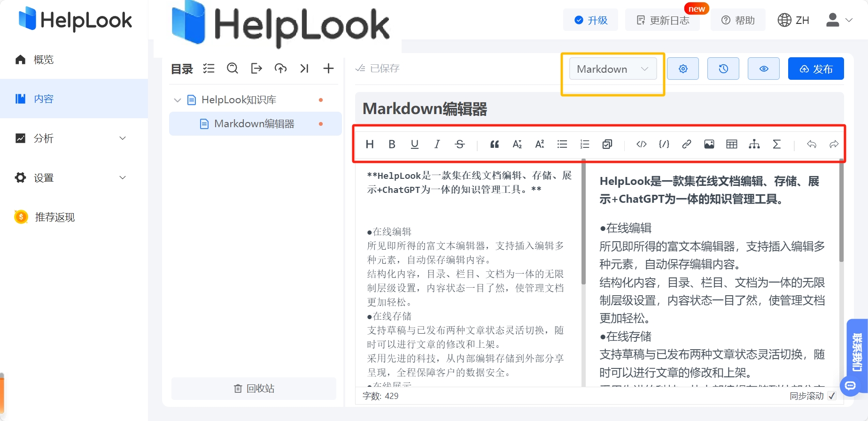Undo the last edit

coord(812,144)
